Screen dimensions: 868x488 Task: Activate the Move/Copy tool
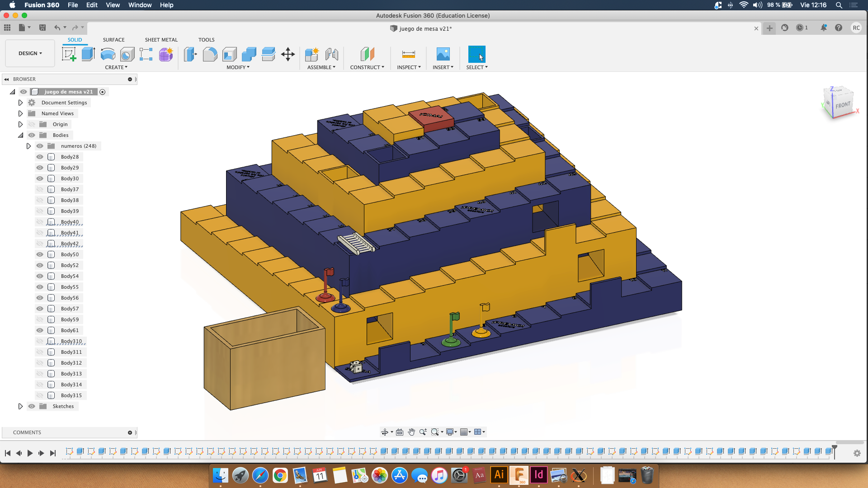click(x=288, y=54)
